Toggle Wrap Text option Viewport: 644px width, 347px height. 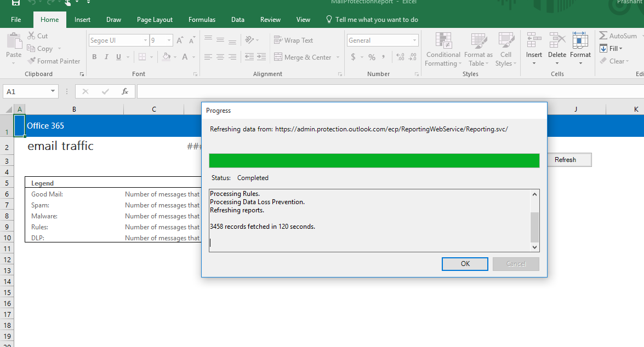pos(293,41)
